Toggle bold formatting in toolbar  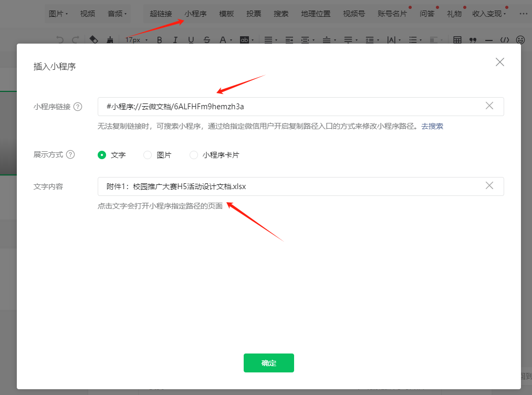tap(160, 40)
